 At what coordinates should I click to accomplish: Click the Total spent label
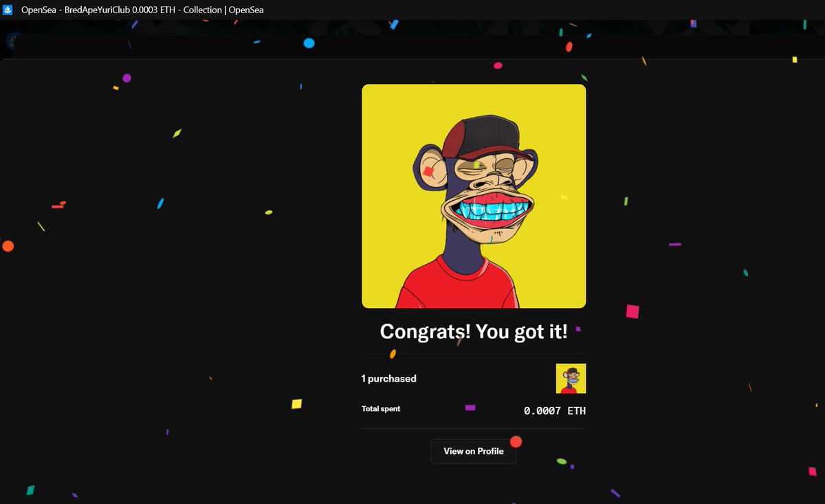tap(381, 408)
